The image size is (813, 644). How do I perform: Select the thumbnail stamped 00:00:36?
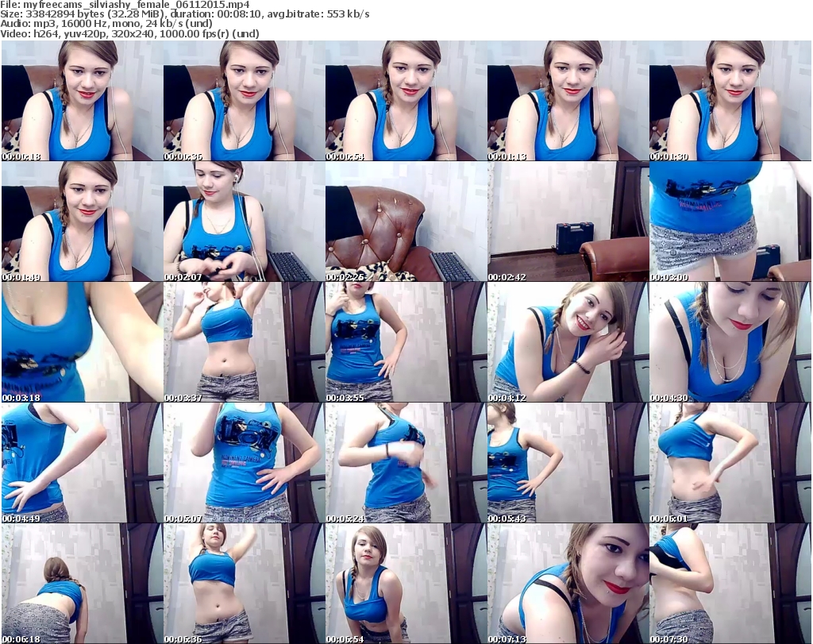[244, 101]
